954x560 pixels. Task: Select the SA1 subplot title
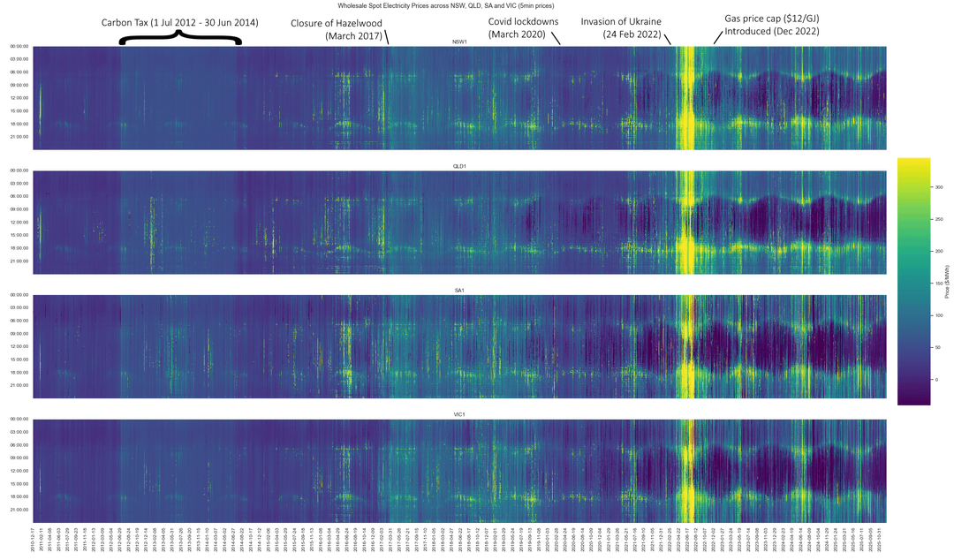[459, 290]
